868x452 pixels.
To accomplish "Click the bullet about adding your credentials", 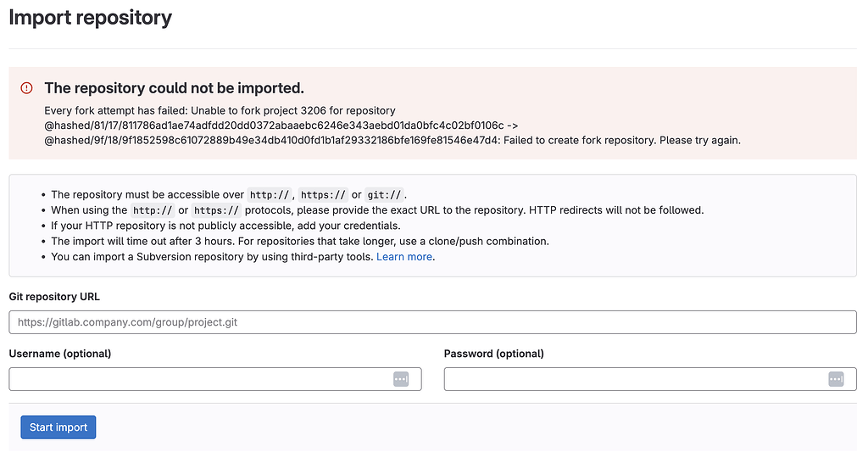I will pyautogui.click(x=225, y=226).
